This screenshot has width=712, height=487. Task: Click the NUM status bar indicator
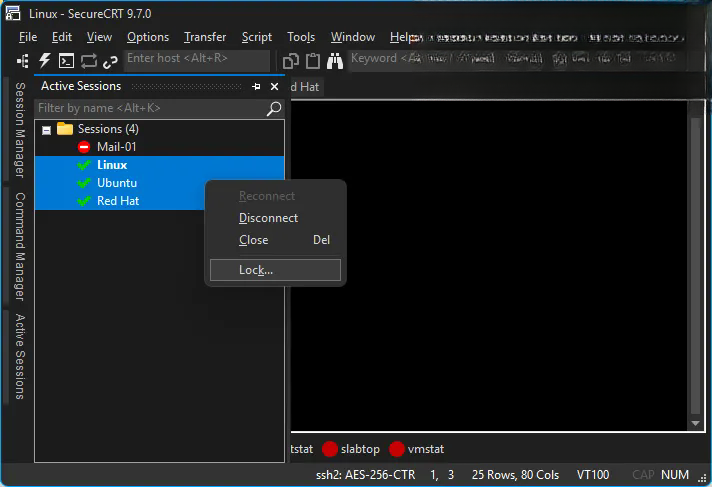pyautogui.click(x=675, y=475)
